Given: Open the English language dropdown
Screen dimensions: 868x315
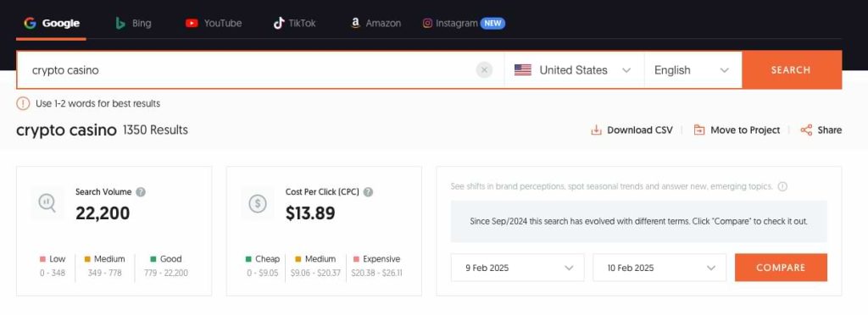Looking at the screenshot, I should pos(693,70).
